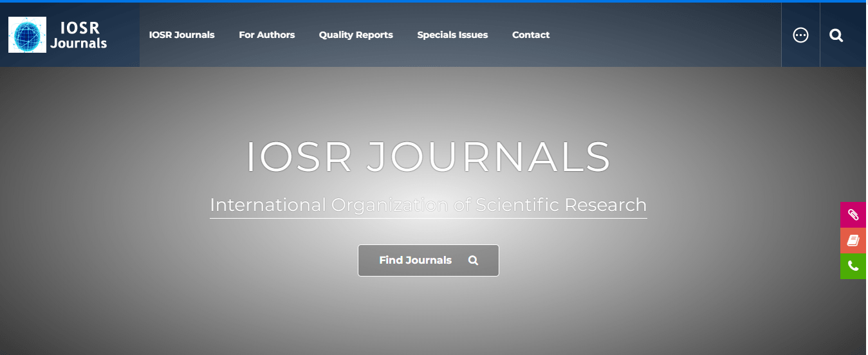Screen dimensions: 868x355
Task: Expand the For Authors menu
Action: 266,35
